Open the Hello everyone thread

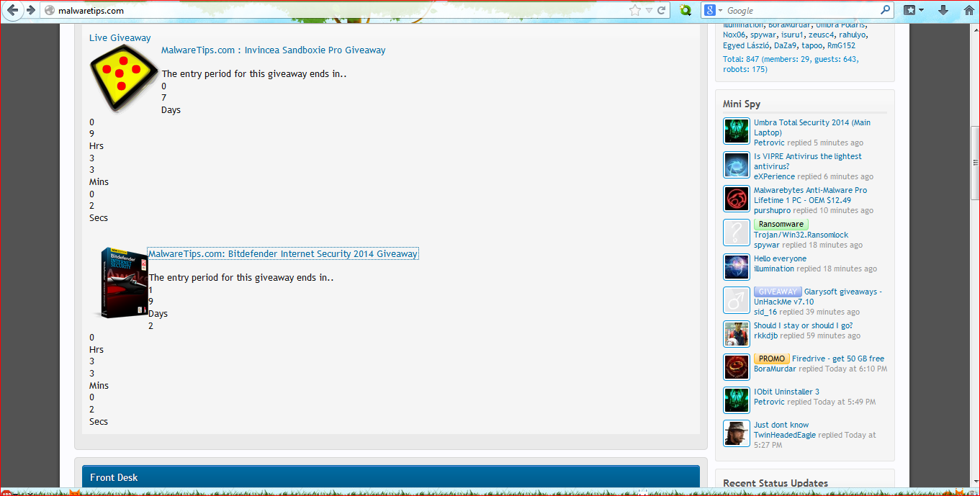point(780,258)
